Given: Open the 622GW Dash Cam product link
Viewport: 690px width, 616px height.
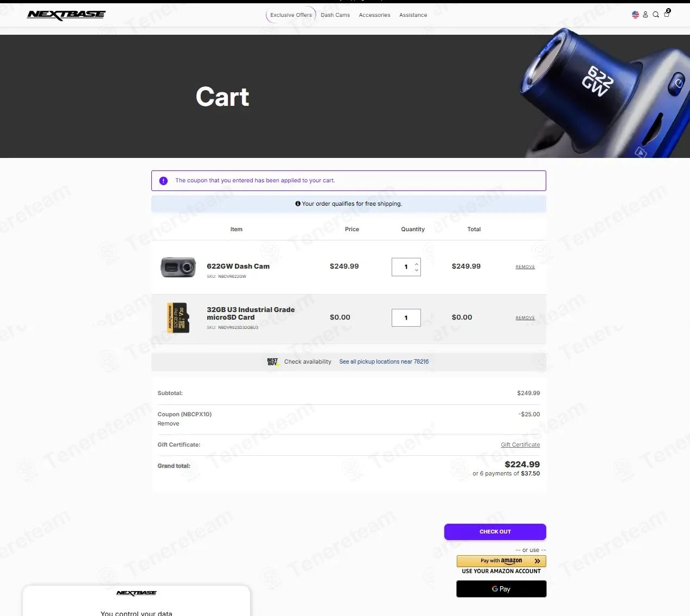Looking at the screenshot, I should (238, 266).
